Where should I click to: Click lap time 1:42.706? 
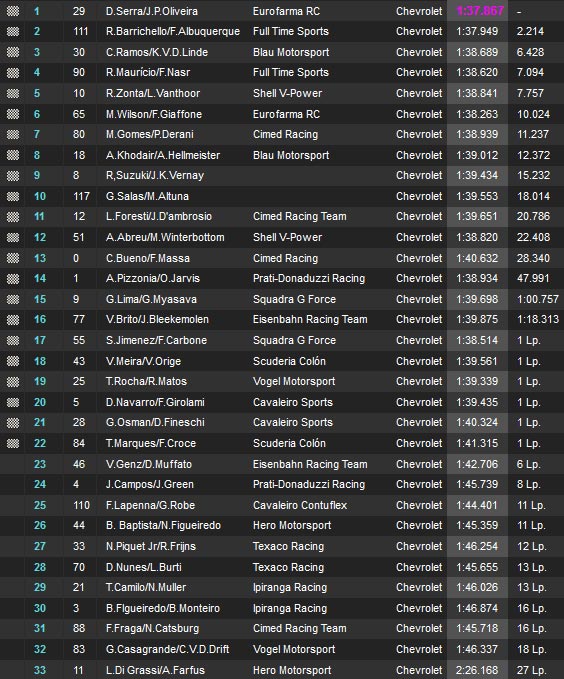pos(477,464)
